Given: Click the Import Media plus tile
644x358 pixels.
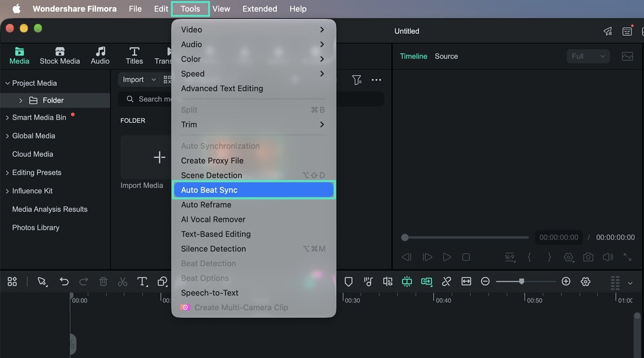Looking at the screenshot, I should pyautogui.click(x=159, y=157).
